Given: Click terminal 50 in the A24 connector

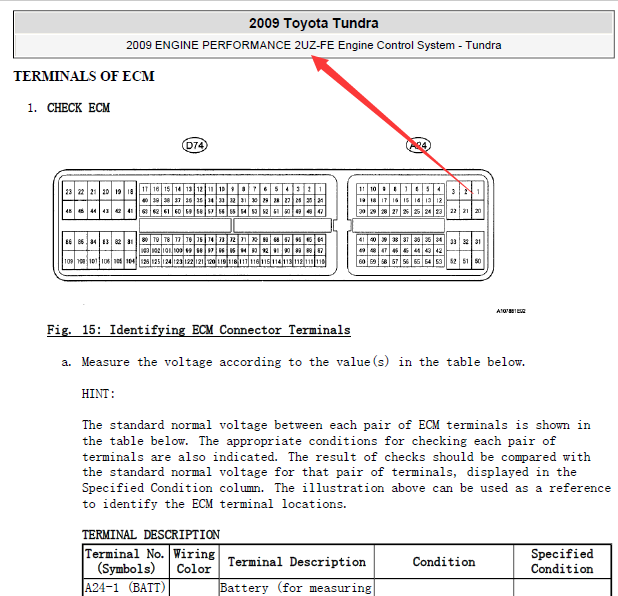Looking at the screenshot, I should 478,261.
